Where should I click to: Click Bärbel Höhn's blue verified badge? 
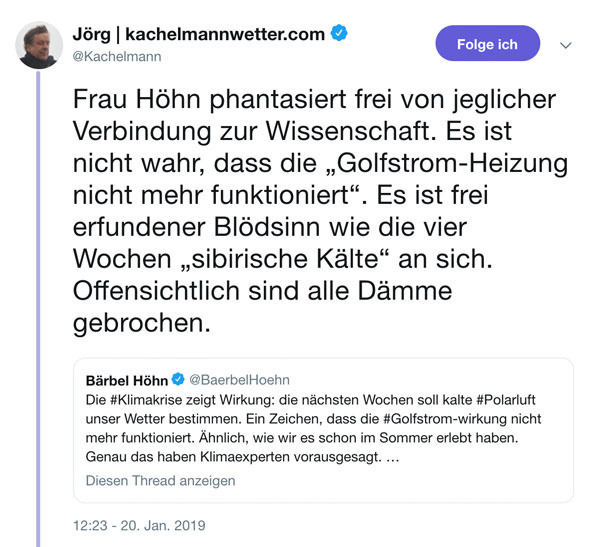[x=179, y=379]
